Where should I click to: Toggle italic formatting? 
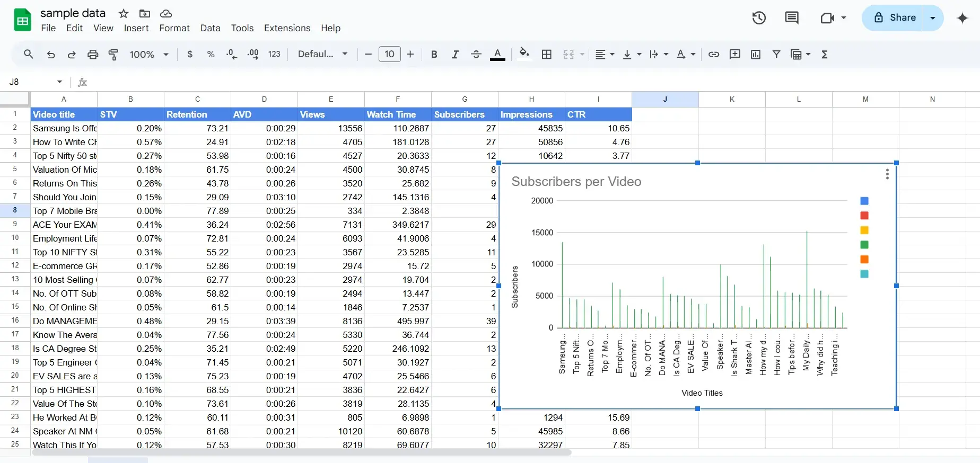click(x=455, y=54)
